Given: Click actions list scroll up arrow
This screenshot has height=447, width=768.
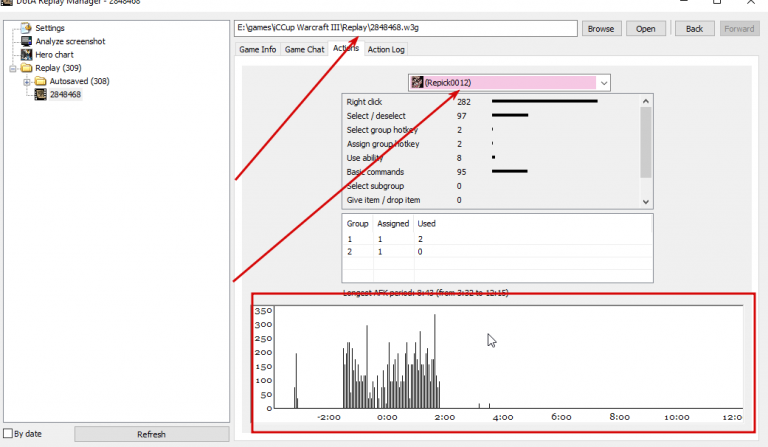Looking at the screenshot, I should (646, 101).
